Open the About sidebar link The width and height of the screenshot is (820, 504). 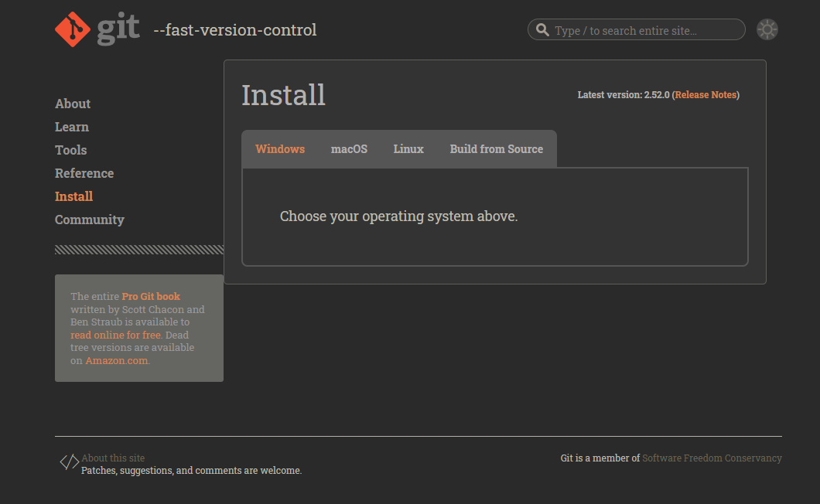[73, 104]
